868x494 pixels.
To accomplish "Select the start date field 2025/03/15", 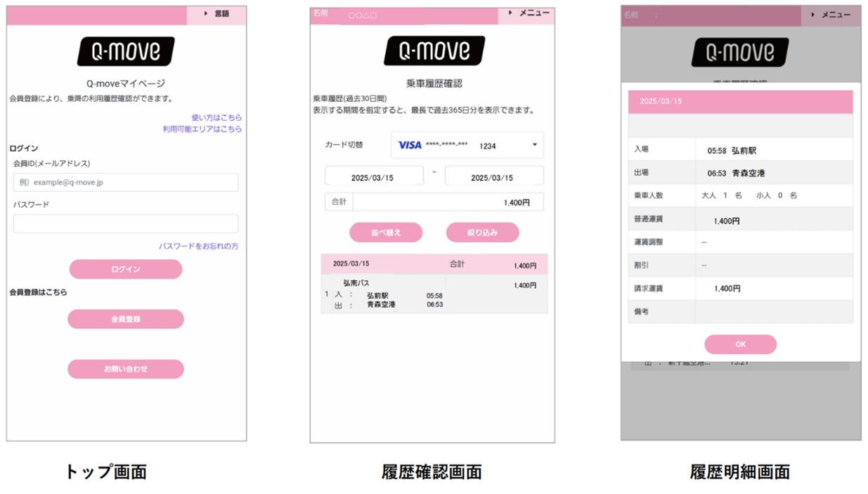I will 374,176.
